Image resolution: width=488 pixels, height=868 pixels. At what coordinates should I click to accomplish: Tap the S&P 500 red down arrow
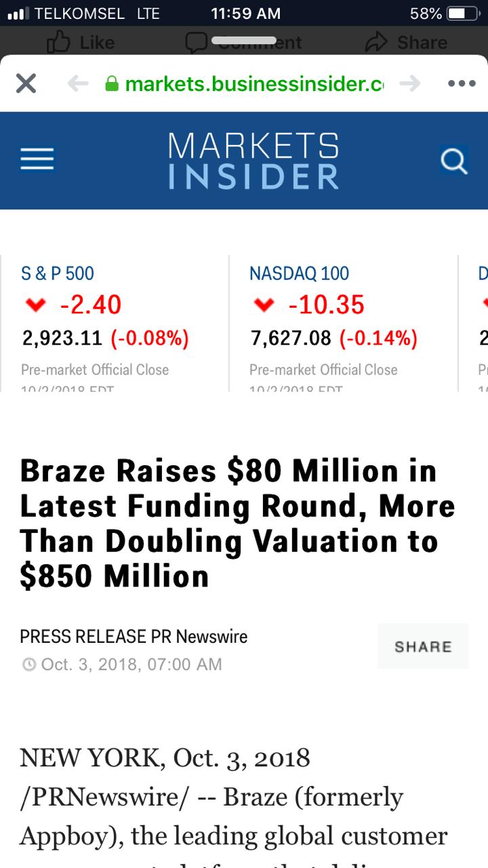pyautogui.click(x=35, y=306)
